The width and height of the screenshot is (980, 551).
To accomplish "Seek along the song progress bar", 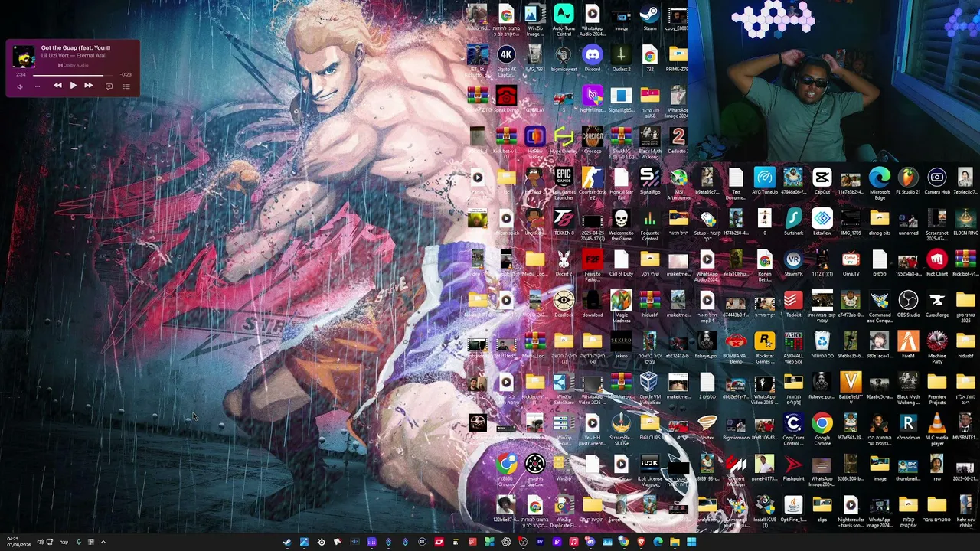I will [x=73, y=74].
